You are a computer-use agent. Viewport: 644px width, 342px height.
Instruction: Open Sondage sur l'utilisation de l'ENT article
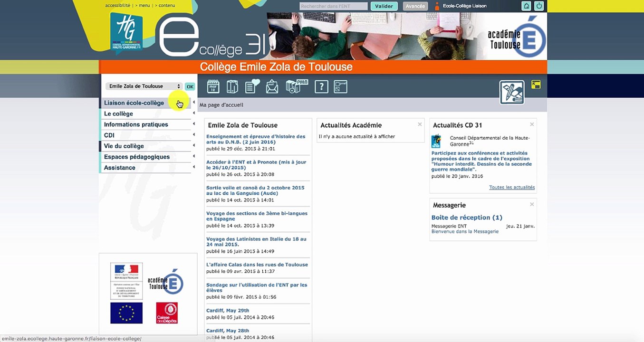tap(257, 287)
